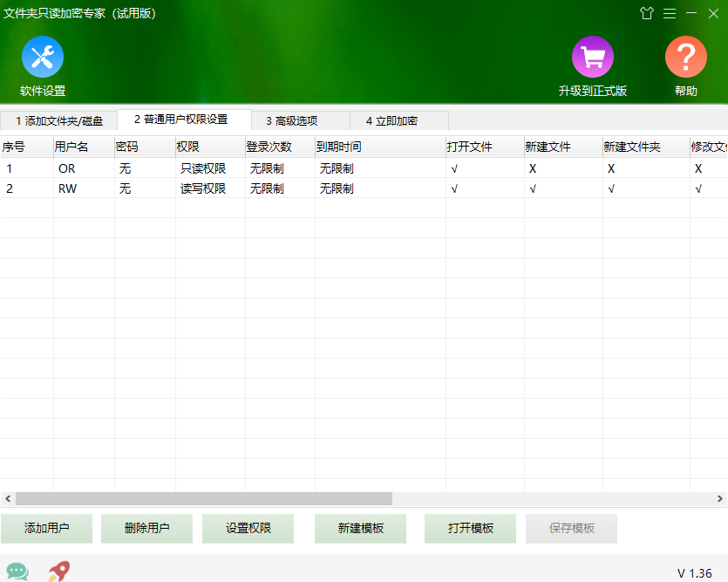Click the skin (shirt) icon in title bar
This screenshot has width=728, height=582.
(x=647, y=13)
